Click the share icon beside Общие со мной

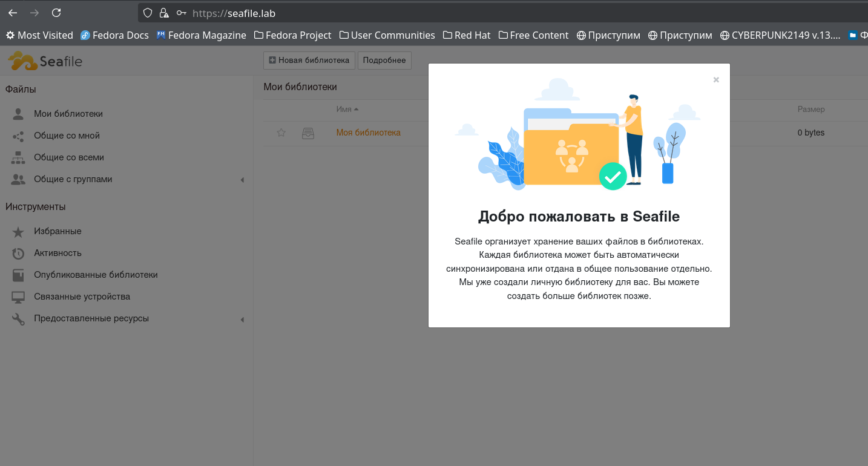pyautogui.click(x=18, y=136)
